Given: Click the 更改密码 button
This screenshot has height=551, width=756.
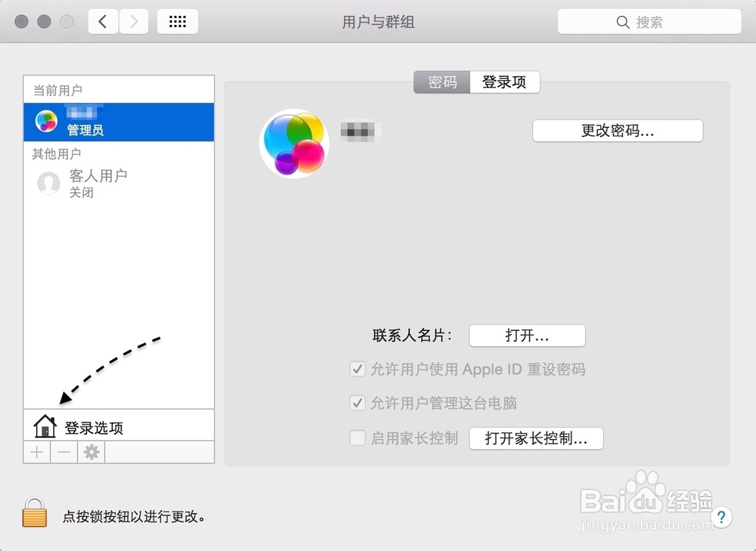Looking at the screenshot, I should click(617, 130).
